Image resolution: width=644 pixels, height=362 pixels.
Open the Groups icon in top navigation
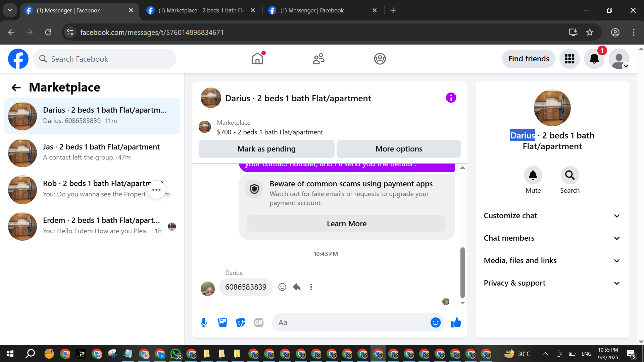[380, 59]
